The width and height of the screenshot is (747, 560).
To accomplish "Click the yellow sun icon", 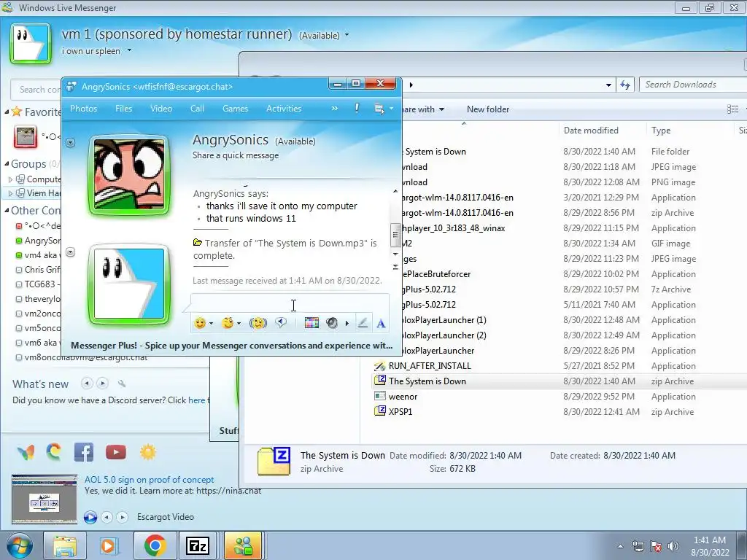I will pyautogui.click(x=148, y=452).
